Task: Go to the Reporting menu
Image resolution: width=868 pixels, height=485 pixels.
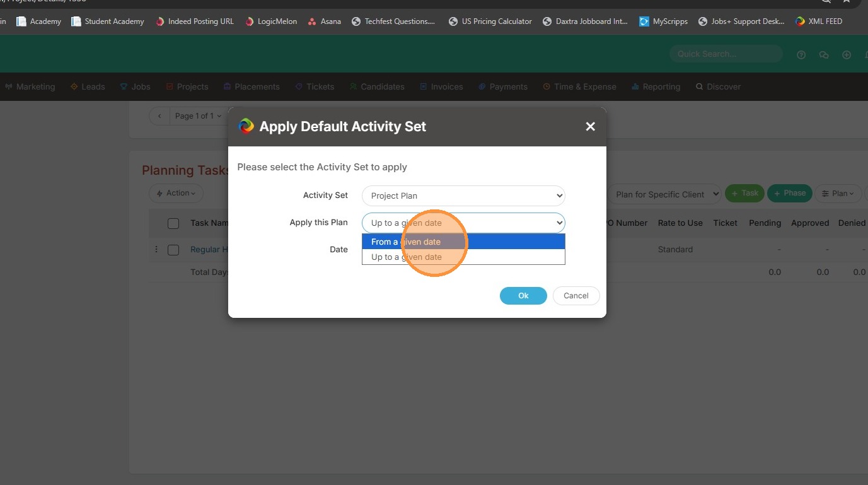Action: point(656,87)
